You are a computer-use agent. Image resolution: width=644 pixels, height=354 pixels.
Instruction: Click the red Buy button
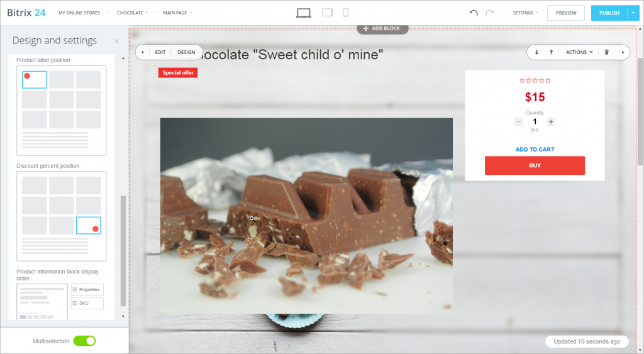coord(535,165)
